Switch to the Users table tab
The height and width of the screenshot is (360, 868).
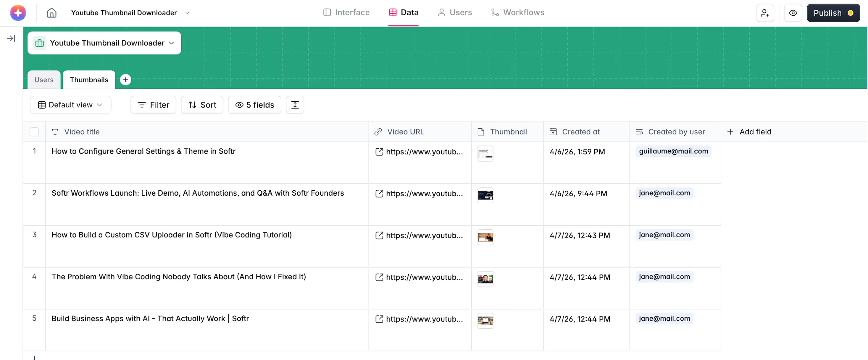tap(44, 80)
